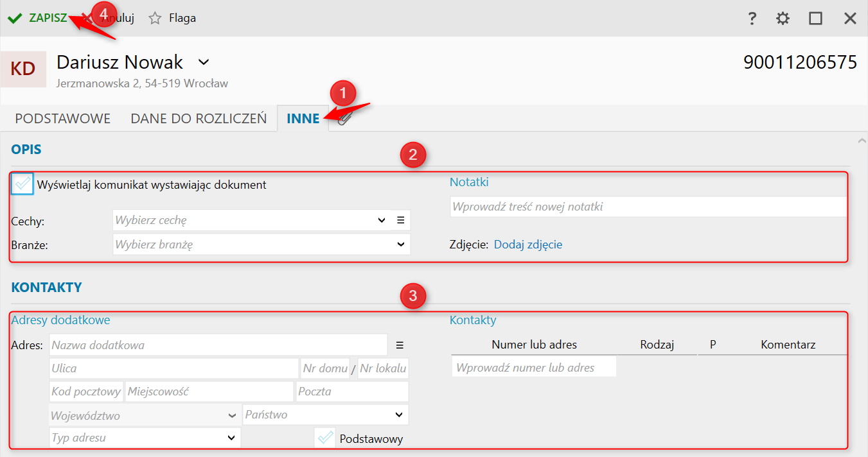This screenshot has width=868, height=457.
Task: Click the KD avatar thumbnail
Action: [23, 69]
